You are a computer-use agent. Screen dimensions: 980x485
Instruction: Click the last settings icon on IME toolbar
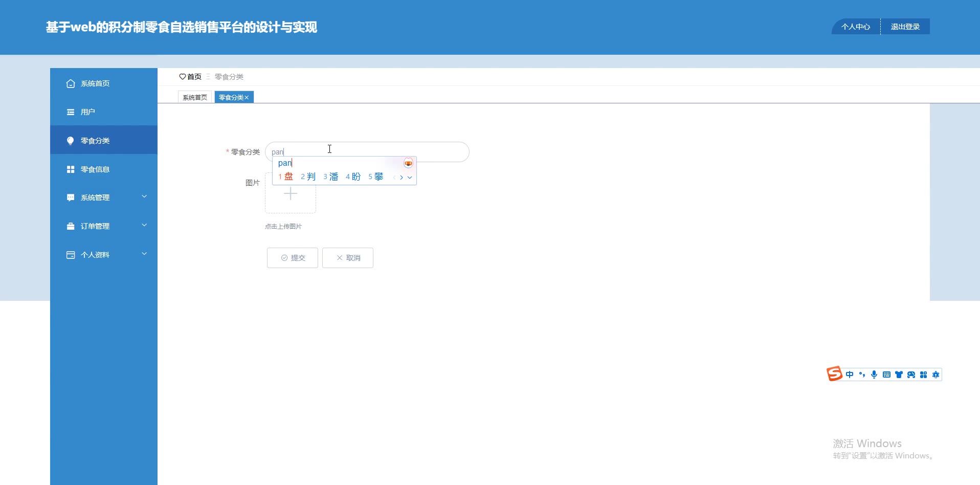point(936,374)
